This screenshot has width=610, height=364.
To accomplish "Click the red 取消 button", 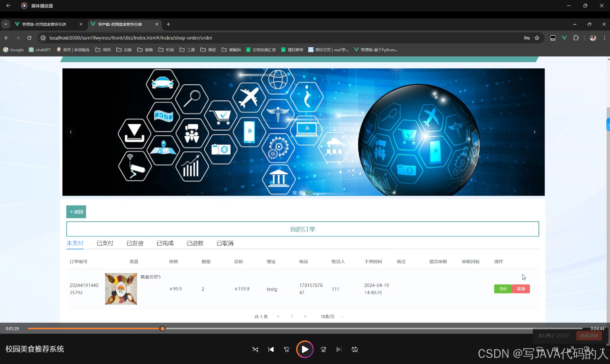I will (x=521, y=289).
